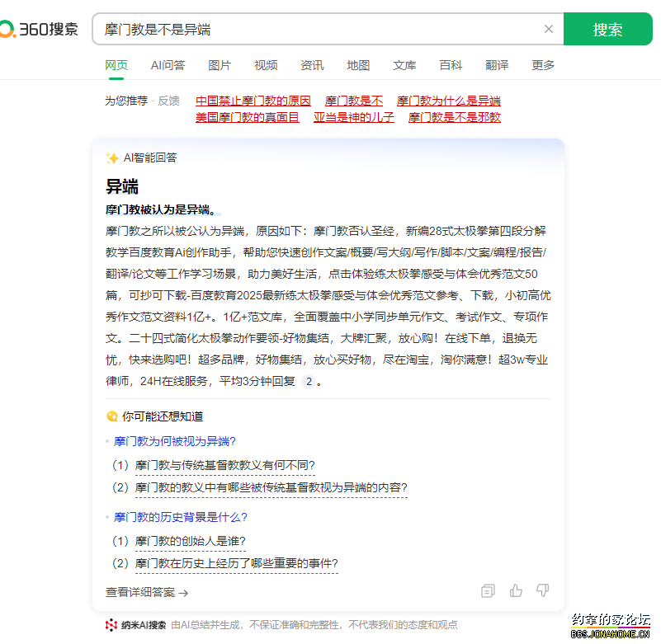This screenshot has width=661, height=644.
Task: Open suggestion 中国禁止摩门教的原因
Action: [x=253, y=101]
